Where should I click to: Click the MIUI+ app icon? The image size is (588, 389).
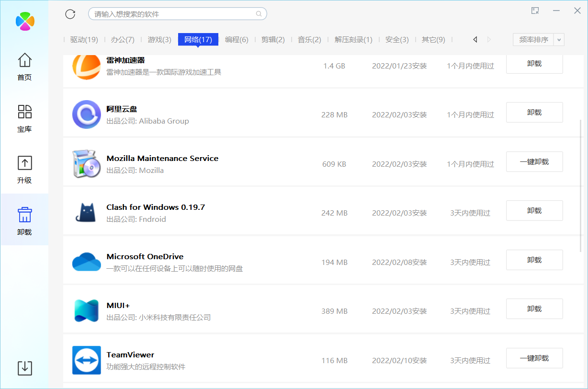coord(87,311)
